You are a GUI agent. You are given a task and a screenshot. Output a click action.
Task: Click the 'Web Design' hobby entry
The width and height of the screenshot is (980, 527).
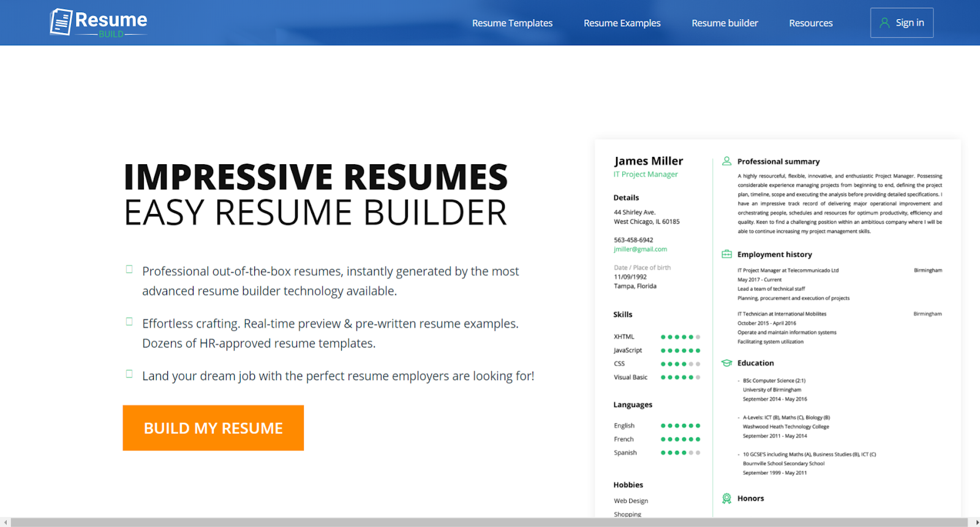pyautogui.click(x=631, y=501)
